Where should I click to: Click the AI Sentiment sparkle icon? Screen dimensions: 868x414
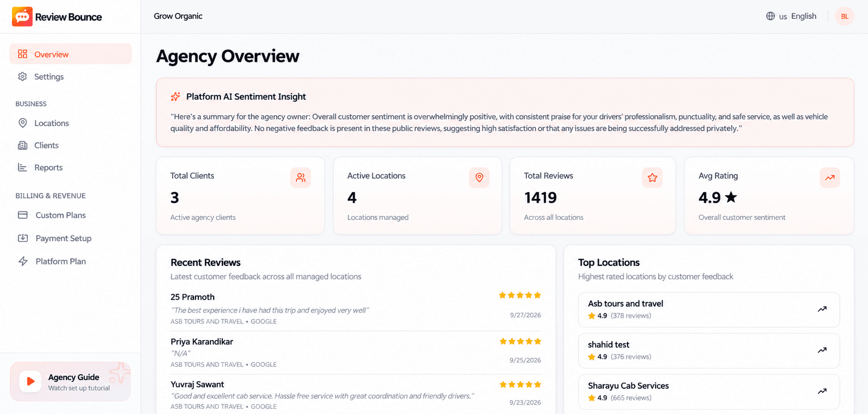pos(175,97)
